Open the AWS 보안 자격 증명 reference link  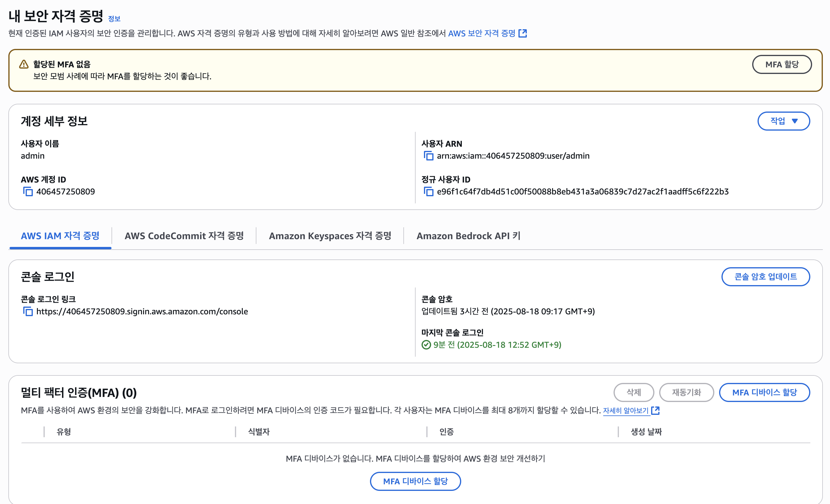[482, 33]
